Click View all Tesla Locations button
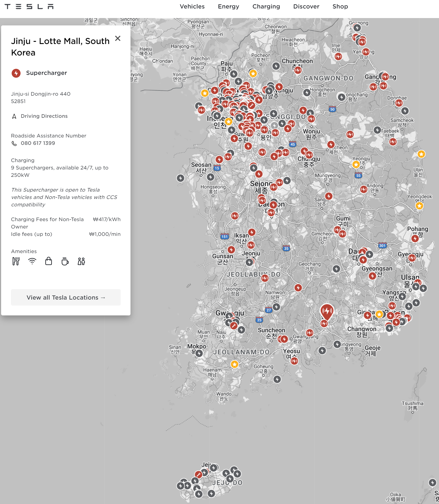 [66, 297]
